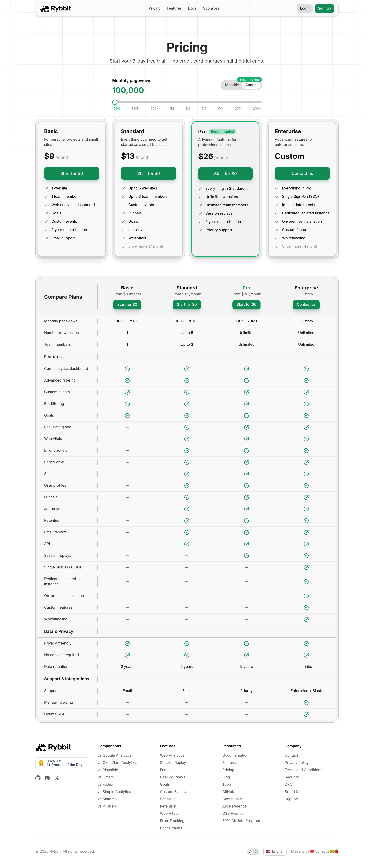
Task: Click the pageviews slider handle
Action: click(115, 102)
